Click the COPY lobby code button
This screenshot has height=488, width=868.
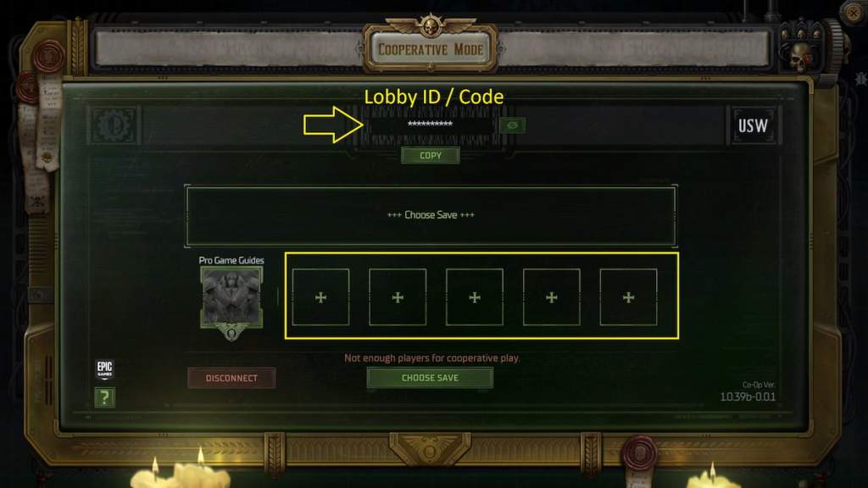[x=430, y=156]
